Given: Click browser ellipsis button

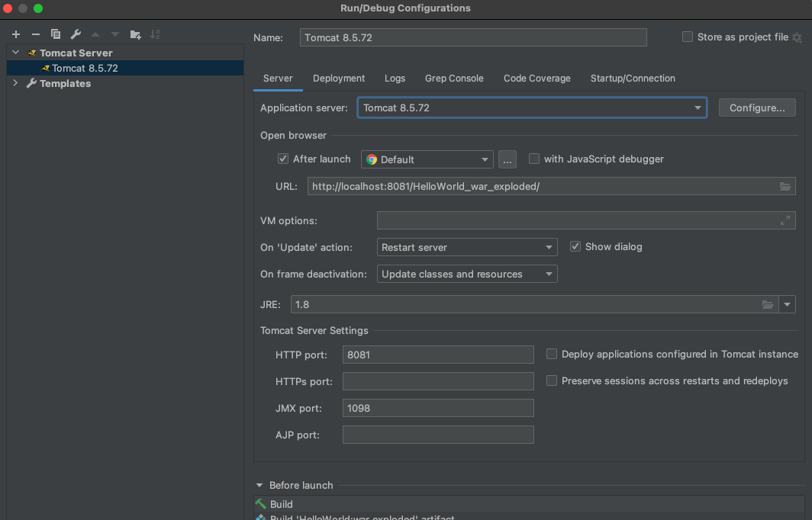Looking at the screenshot, I should (x=507, y=159).
